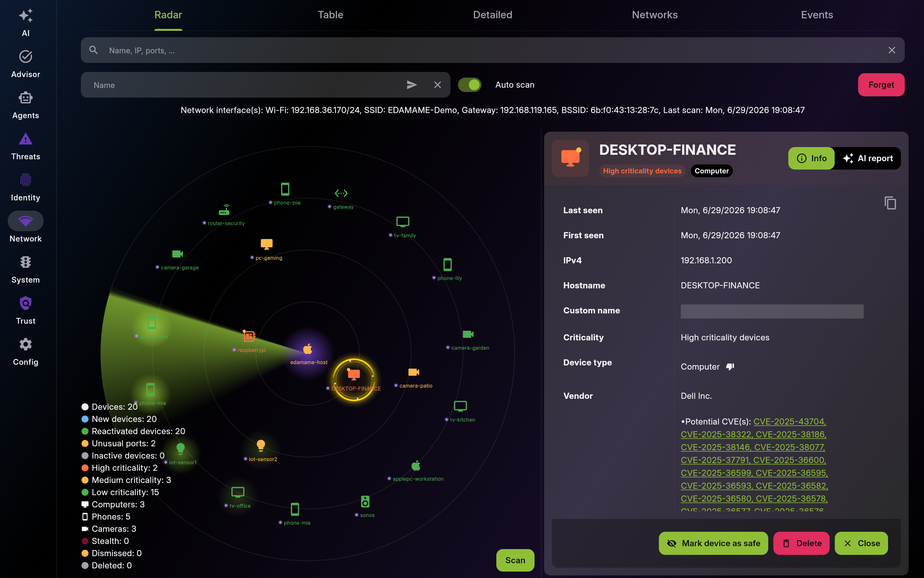The width and height of the screenshot is (924, 578).
Task: Toggle the Auto scan switch
Action: tap(470, 85)
